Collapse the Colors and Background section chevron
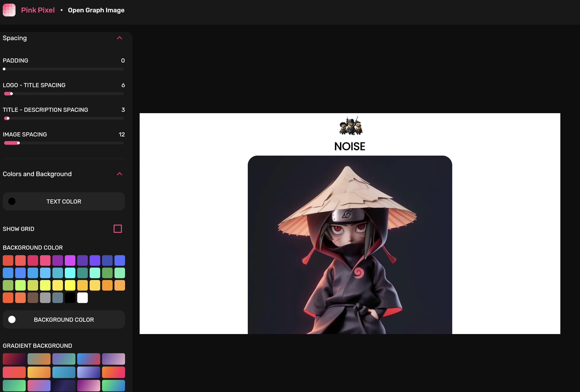Screen dimensions: 580x392 (120, 174)
